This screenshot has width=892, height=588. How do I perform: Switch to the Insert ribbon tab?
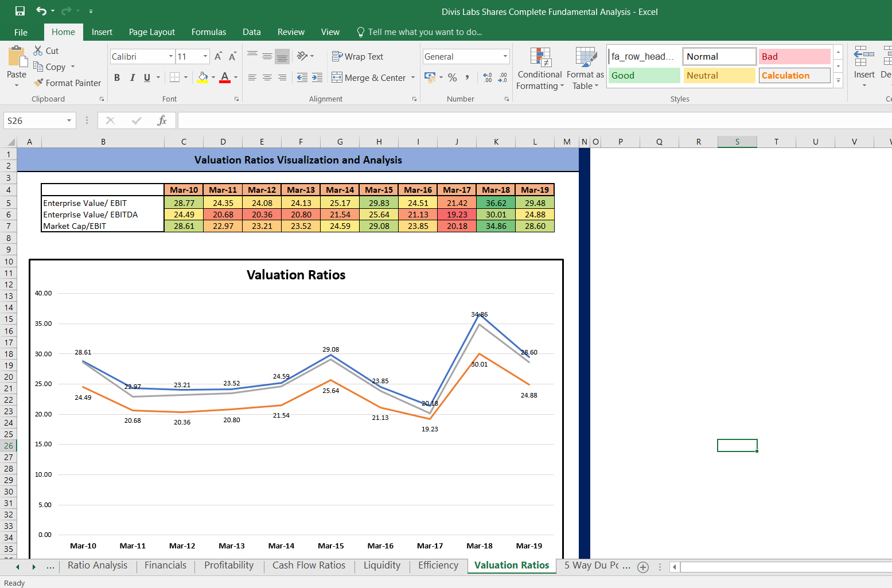click(x=102, y=32)
